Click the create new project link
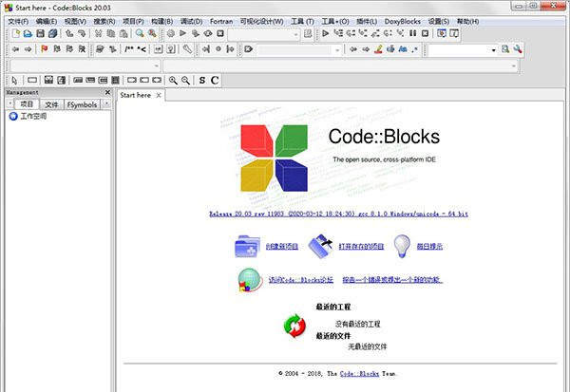Screen dimensions: 570x392 pos(282,247)
